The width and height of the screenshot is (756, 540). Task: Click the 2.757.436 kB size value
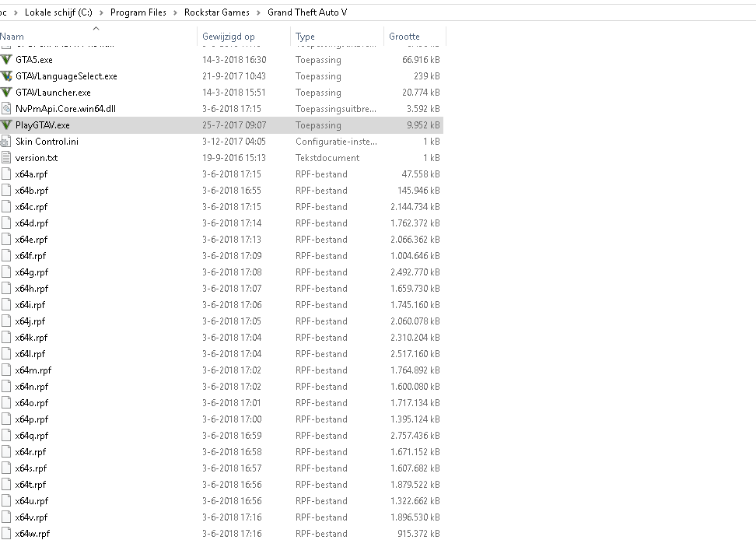[415, 436]
